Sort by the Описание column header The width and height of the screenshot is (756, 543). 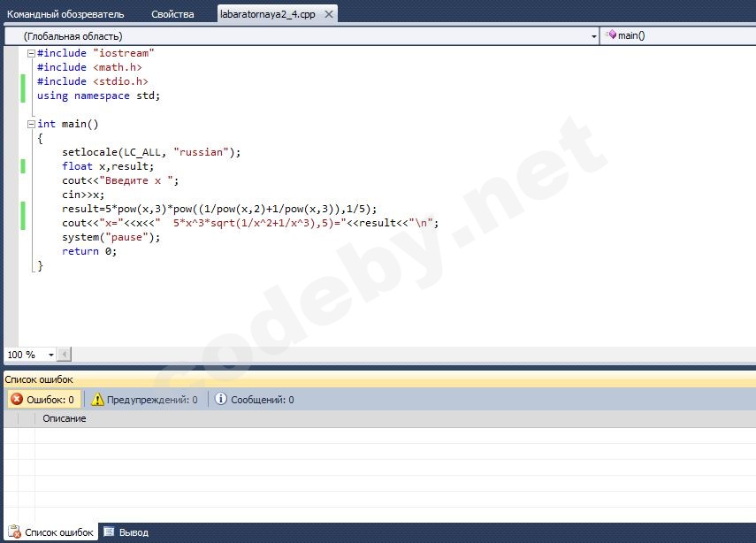tap(65, 418)
